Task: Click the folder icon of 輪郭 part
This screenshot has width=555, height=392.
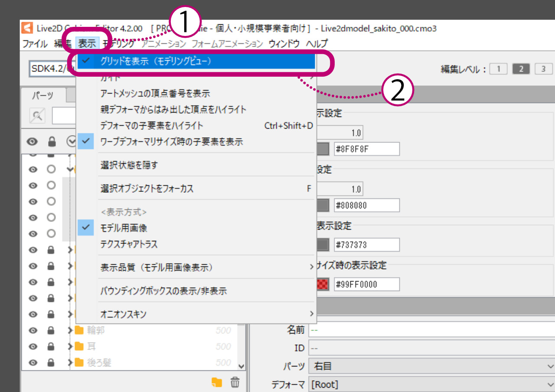Action: [x=79, y=330]
